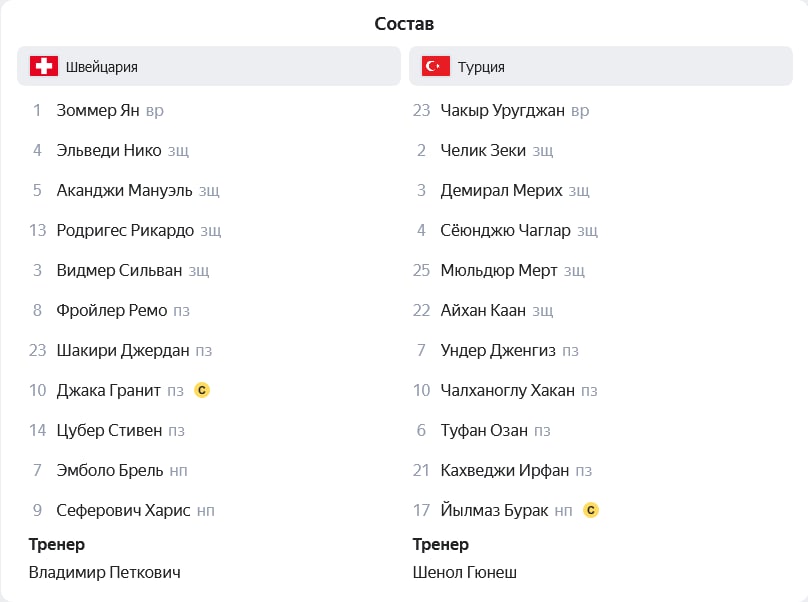The width and height of the screenshot is (808, 602).
Task: Open coach Шенол Гюнеш
Action: click(465, 572)
